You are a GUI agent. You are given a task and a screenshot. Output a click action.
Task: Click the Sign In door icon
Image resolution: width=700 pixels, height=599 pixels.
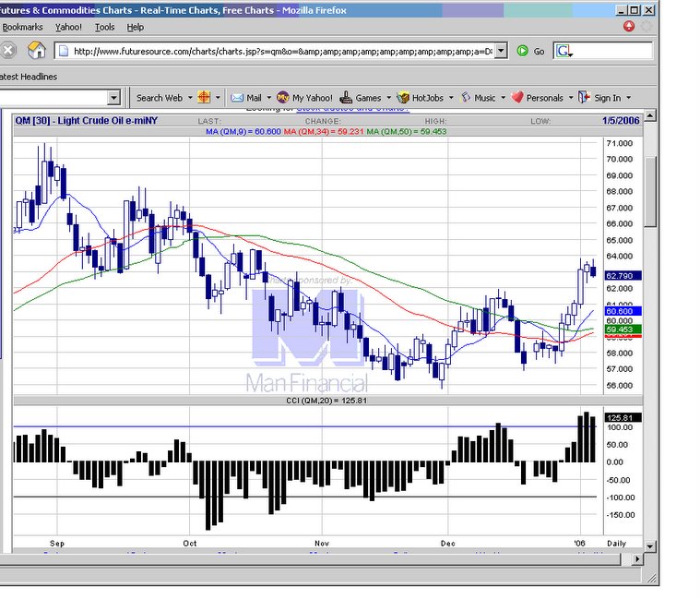click(x=584, y=97)
